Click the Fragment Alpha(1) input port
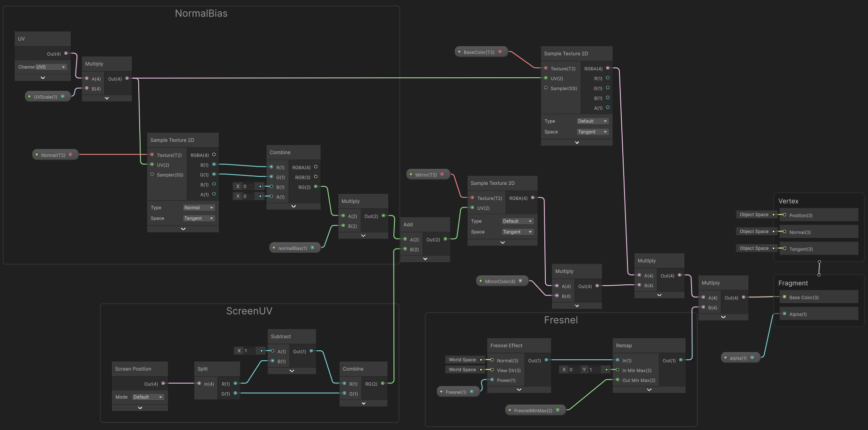Image resolution: width=868 pixels, height=430 pixels. click(785, 314)
